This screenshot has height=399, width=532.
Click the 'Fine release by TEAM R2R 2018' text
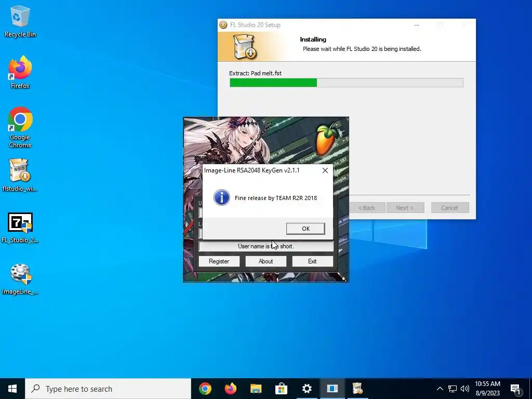(x=276, y=198)
